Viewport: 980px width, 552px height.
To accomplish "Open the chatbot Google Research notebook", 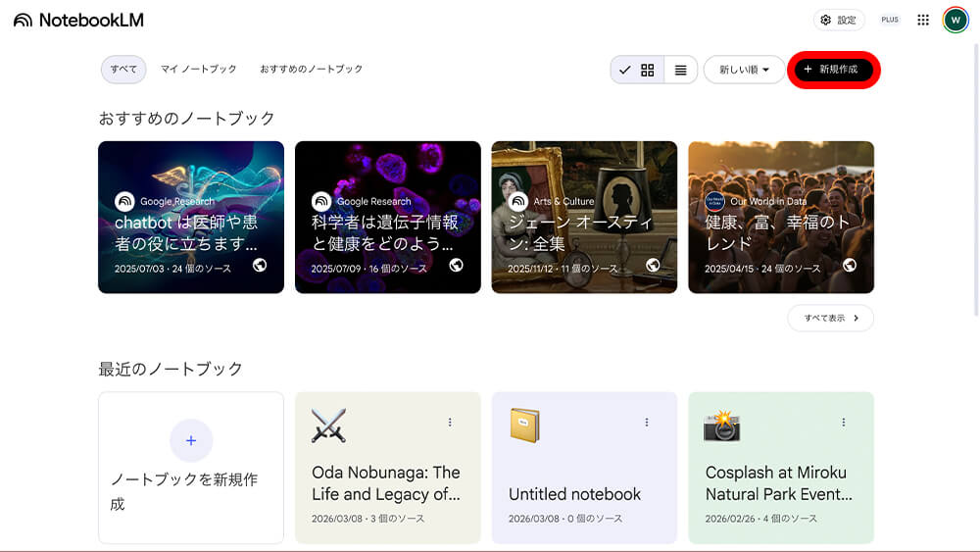I will [191, 217].
